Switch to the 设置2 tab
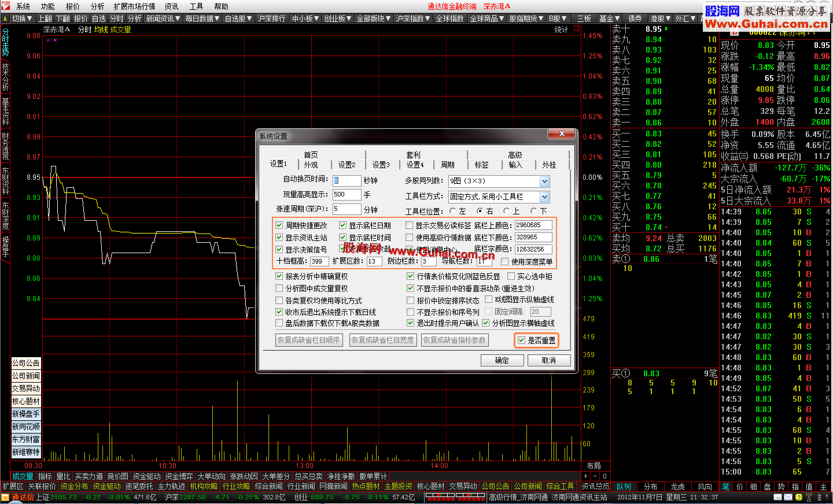Screen dimensions: 833x504 (x=347, y=165)
